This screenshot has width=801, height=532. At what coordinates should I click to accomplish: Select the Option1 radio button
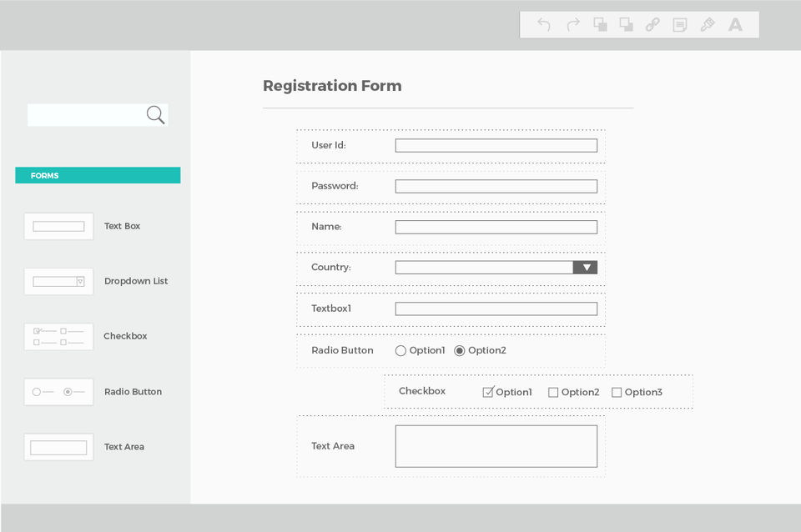point(400,351)
